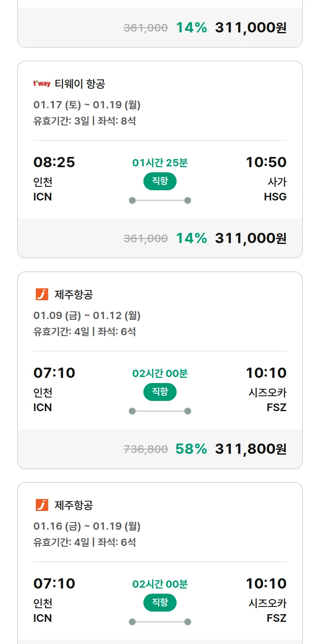This screenshot has width=320, height=644.
Task: Click Jeju Air logo on 01.16 flight
Action: (42, 505)
